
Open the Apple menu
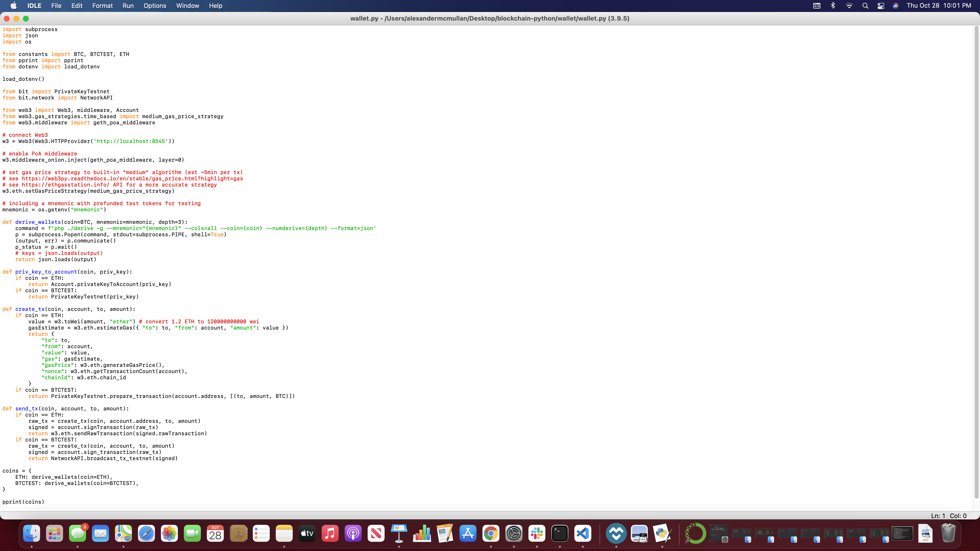tap(13, 6)
